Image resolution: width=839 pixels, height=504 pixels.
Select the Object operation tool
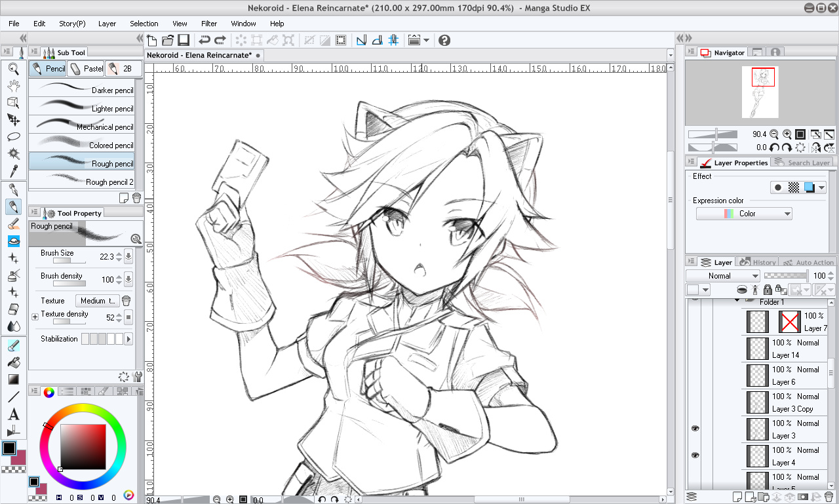tap(13, 102)
